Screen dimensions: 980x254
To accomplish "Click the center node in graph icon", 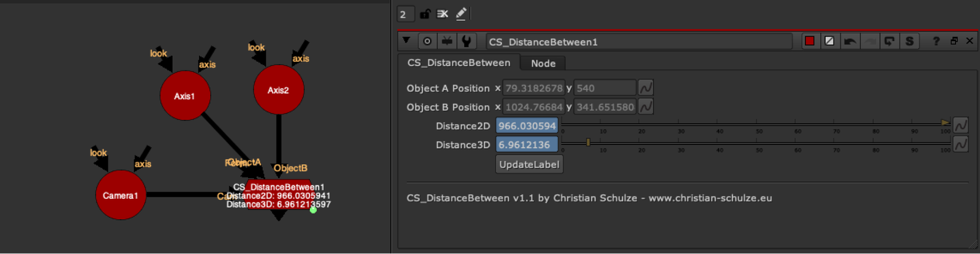I will [x=428, y=41].
